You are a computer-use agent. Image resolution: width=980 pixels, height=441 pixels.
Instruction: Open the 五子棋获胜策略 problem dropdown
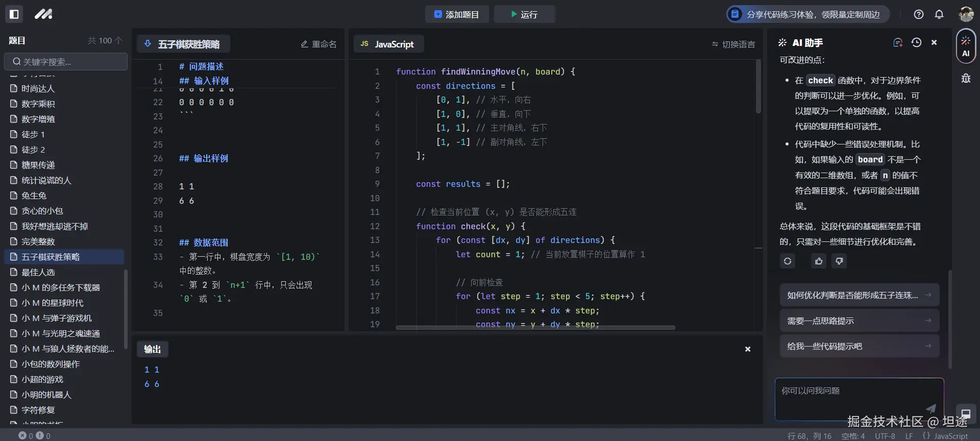click(x=183, y=44)
